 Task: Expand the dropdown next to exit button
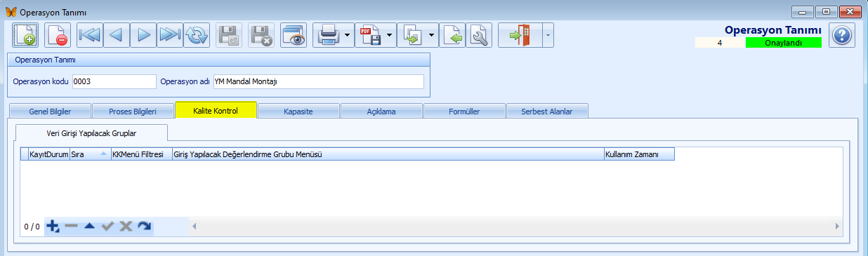548,34
